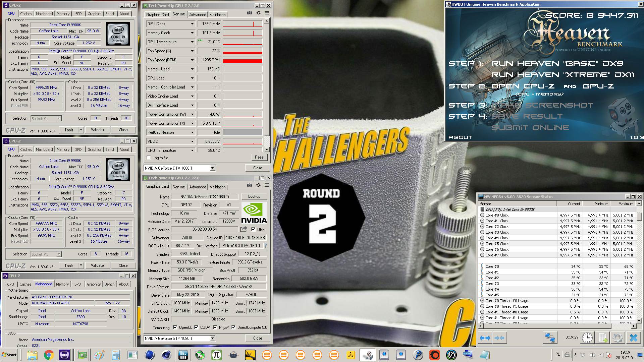Open the Fan Speed (RPM) sensor dropdown
This screenshot has width=644, height=362.
192,60
